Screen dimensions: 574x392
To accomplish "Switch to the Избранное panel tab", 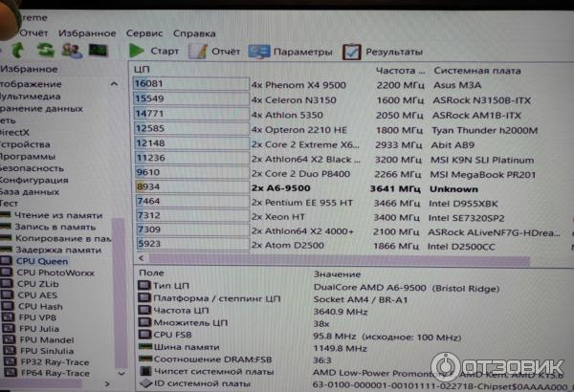I will tap(29, 69).
